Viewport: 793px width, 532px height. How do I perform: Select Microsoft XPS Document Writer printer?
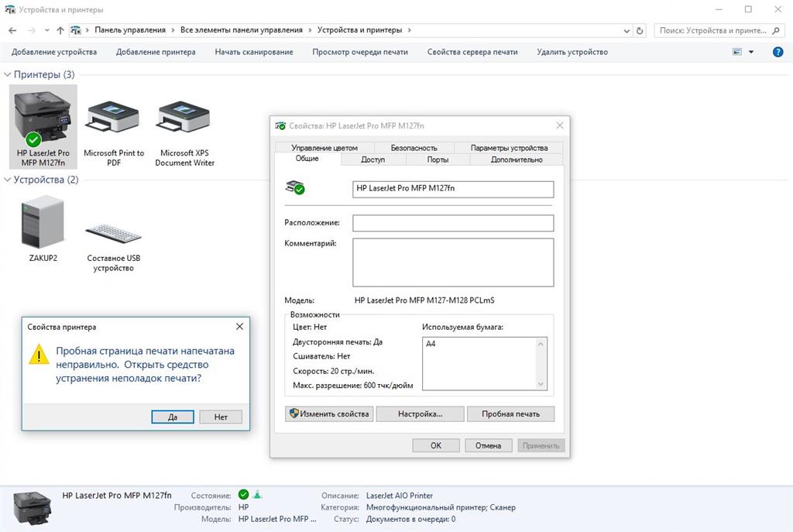pos(184,133)
